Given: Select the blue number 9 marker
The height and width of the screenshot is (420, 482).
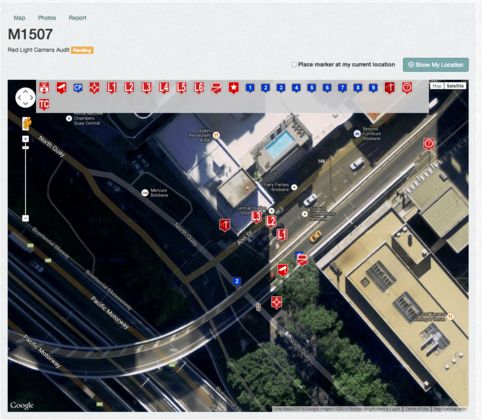Looking at the screenshot, I should [373, 88].
